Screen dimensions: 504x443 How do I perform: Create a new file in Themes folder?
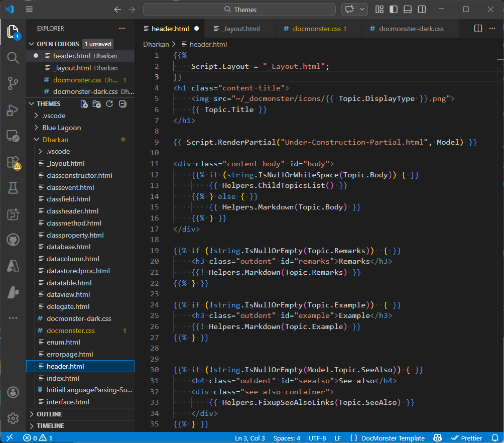(x=84, y=104)
